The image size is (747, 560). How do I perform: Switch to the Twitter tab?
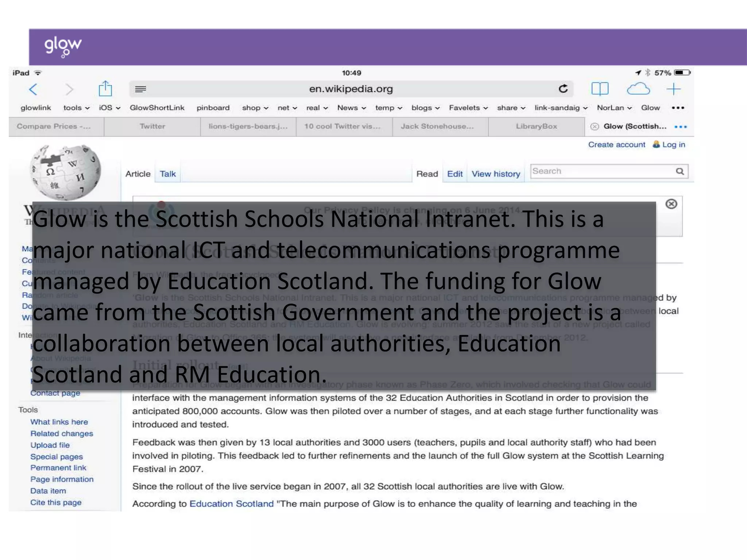click(x=152, y=127)
